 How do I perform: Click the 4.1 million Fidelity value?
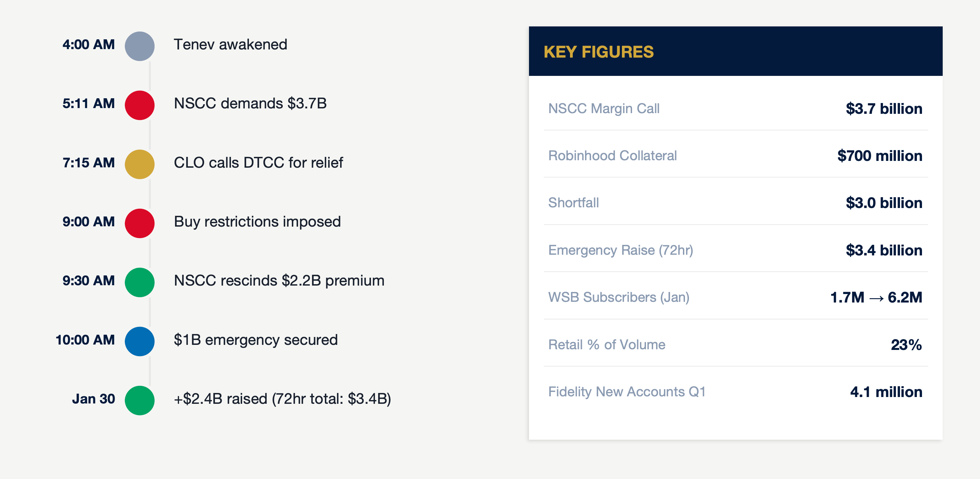tap(886, 392)
